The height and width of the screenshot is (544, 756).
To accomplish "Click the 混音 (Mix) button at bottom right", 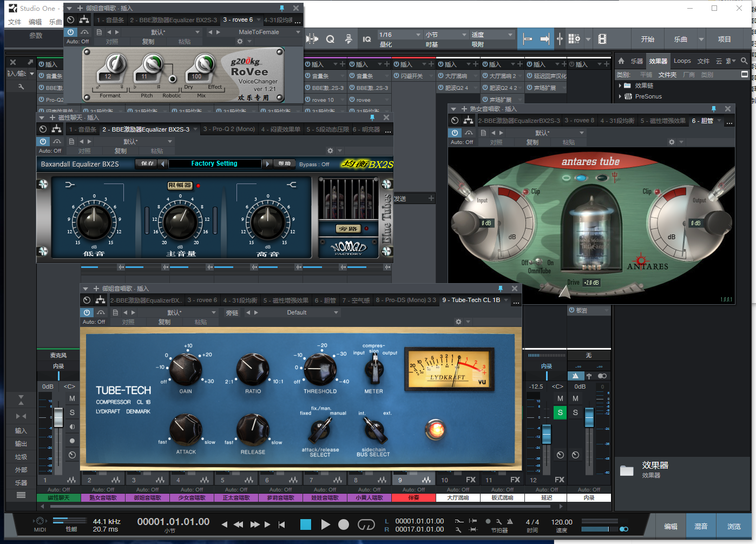I will click(x=701, y=526).
